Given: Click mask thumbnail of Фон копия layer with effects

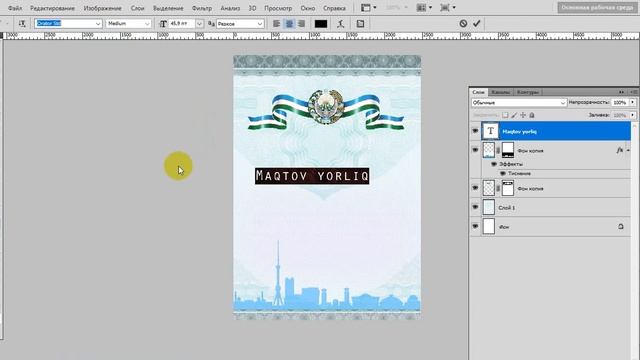Looking at the screenshot, I should [x=508, y=150].
